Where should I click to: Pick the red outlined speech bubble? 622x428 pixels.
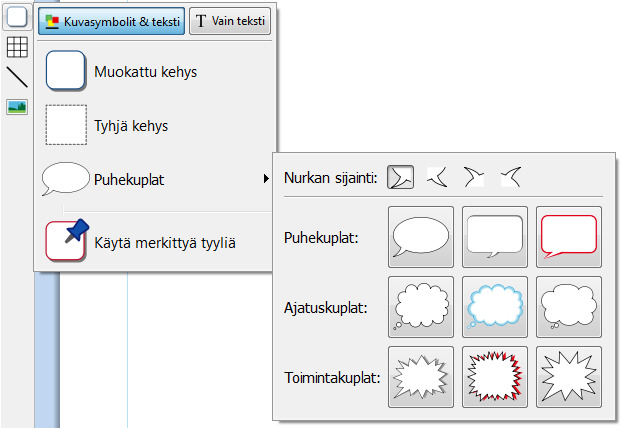(x=569, y=237)
